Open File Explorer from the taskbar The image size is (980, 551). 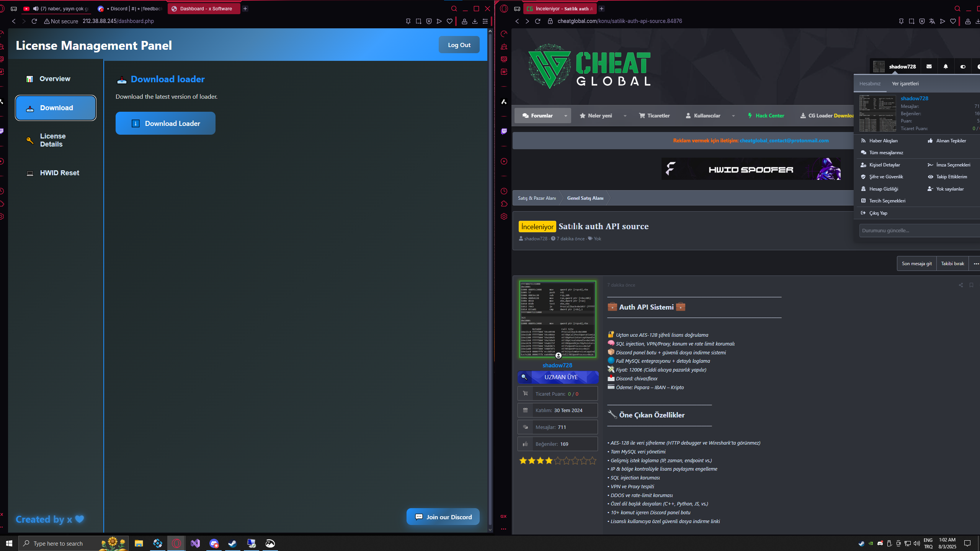(139, 543)
